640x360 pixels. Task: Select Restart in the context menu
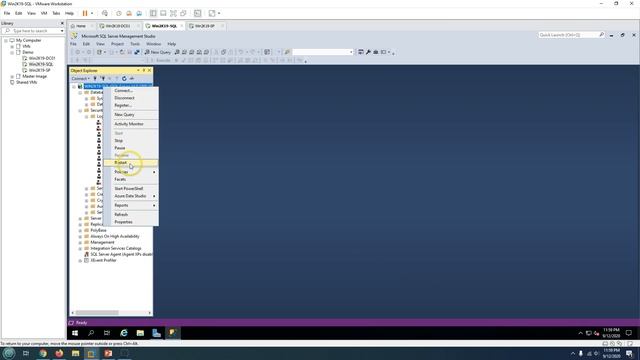click(131, 163)
